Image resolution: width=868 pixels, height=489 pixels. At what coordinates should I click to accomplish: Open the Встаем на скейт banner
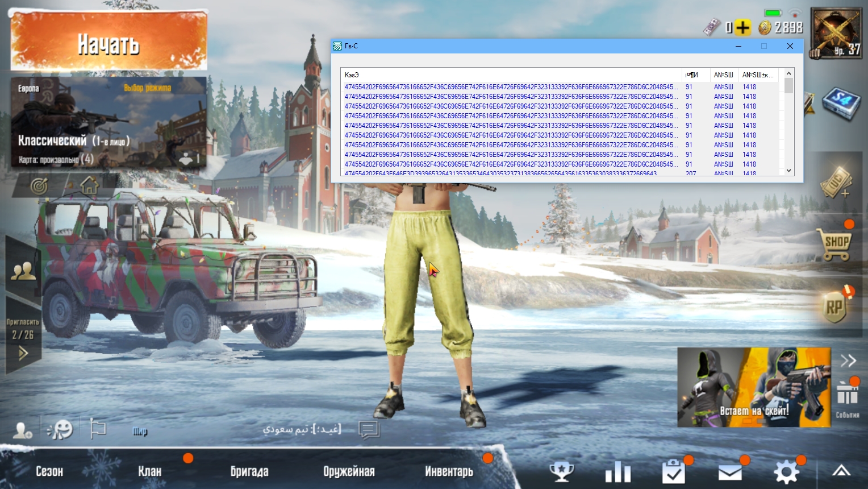[x=754, y=387]
